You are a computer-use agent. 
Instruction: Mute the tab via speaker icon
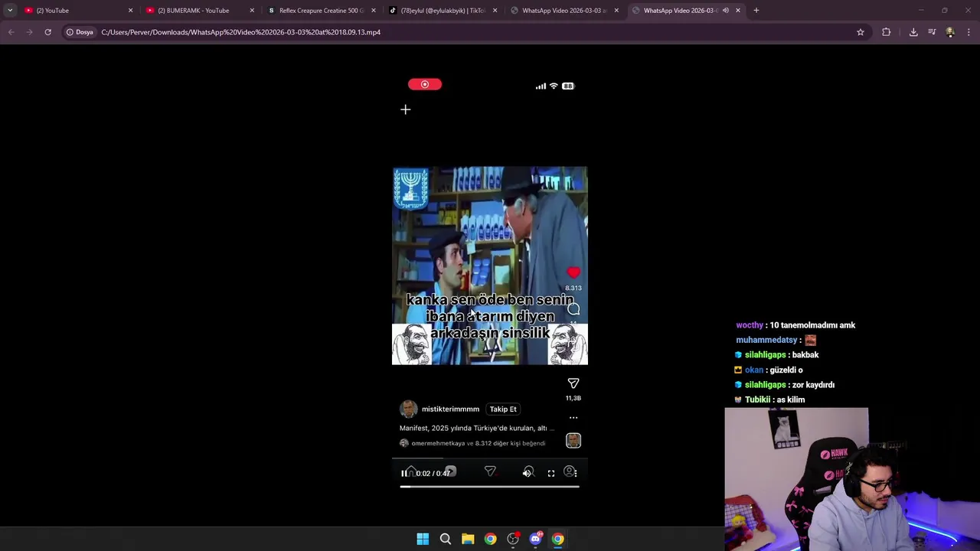725,10
